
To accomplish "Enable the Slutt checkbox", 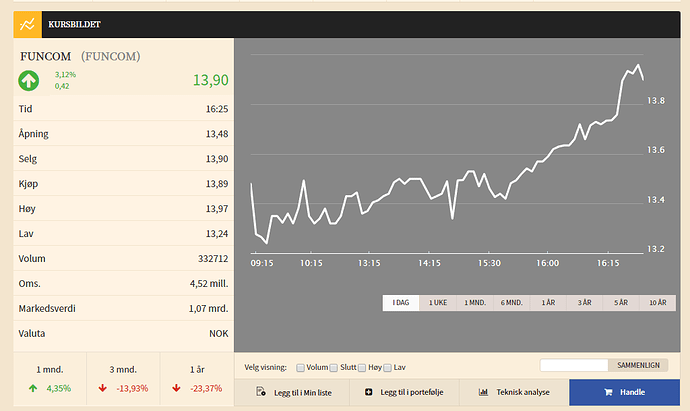I will coord(334,367).
